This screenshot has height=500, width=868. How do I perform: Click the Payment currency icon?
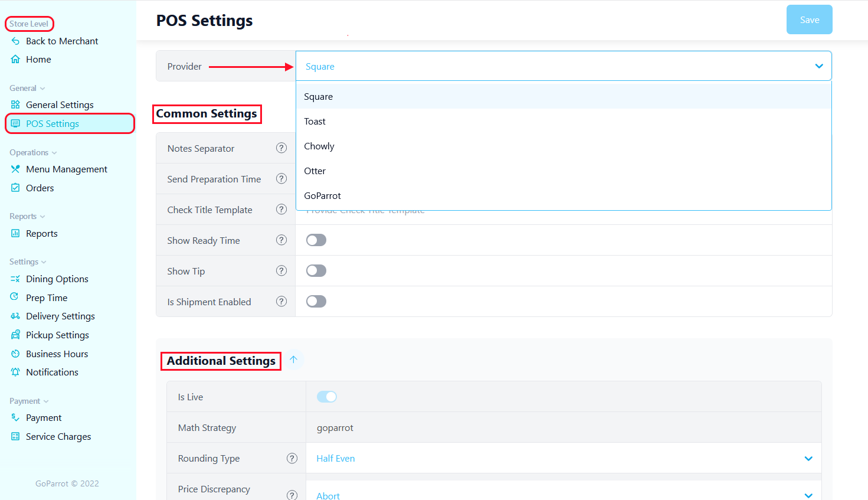15,417
